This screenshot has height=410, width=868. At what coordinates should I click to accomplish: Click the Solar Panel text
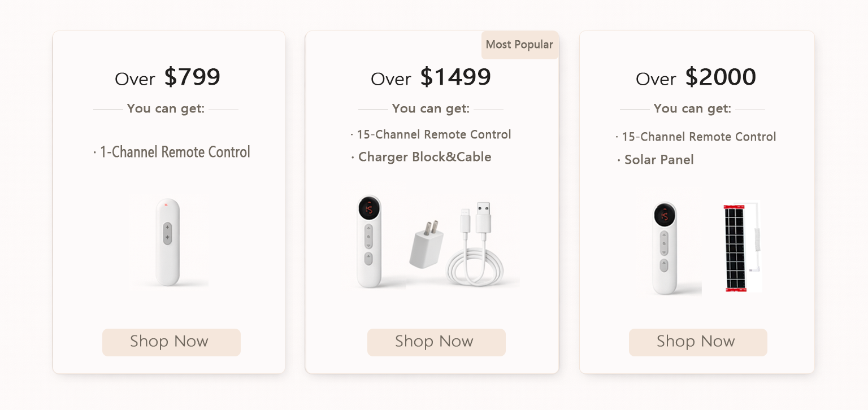(x=656, y=160)
